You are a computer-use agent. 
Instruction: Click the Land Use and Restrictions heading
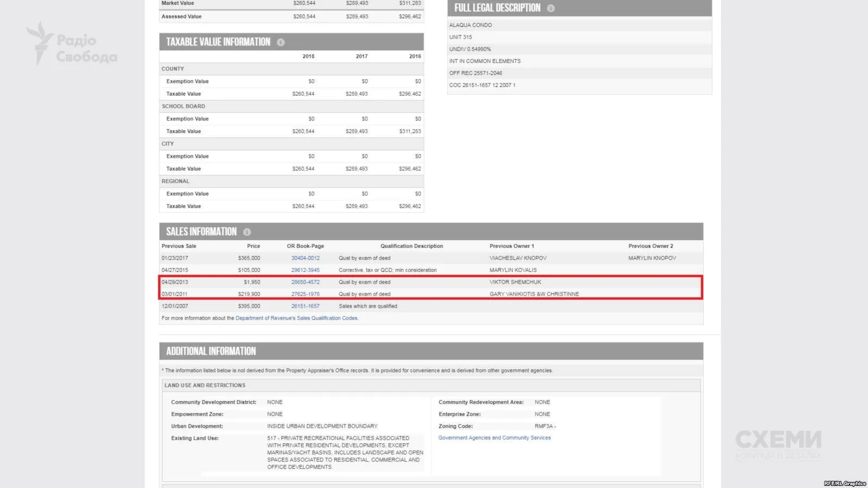point(205,385)
